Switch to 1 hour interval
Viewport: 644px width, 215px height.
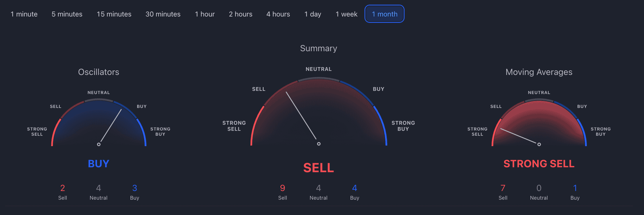point(205,14)
